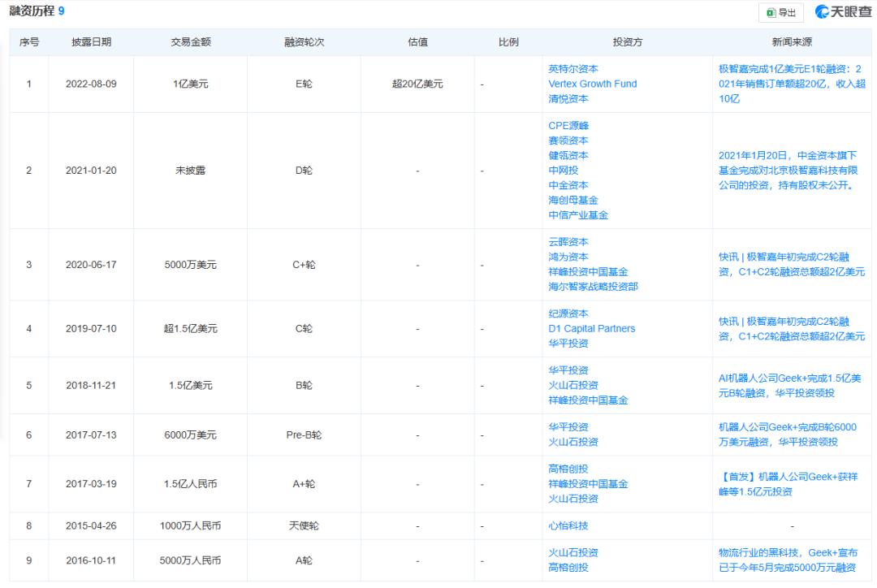Viewport: 877px width, 588px height.
Task: Select the round cell E轮
Action: coord(305,84)
